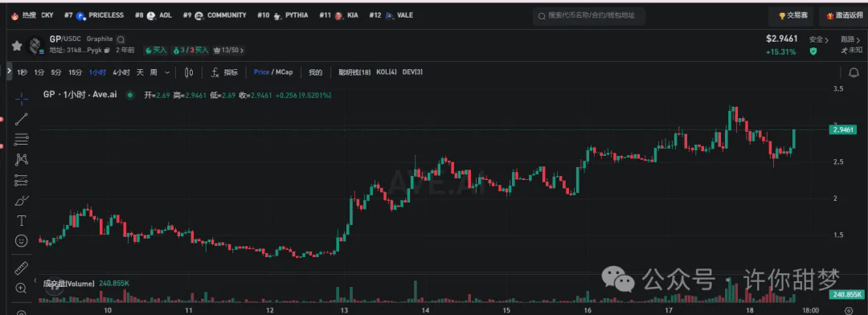Select the XABCD pattern tool
868x315 pixels.
[x=22, y=159]
